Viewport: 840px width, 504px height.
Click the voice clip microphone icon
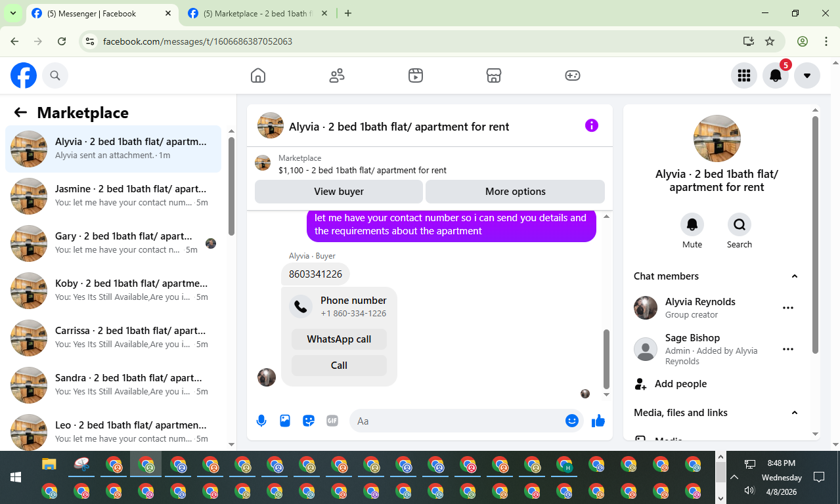[261, 421]
